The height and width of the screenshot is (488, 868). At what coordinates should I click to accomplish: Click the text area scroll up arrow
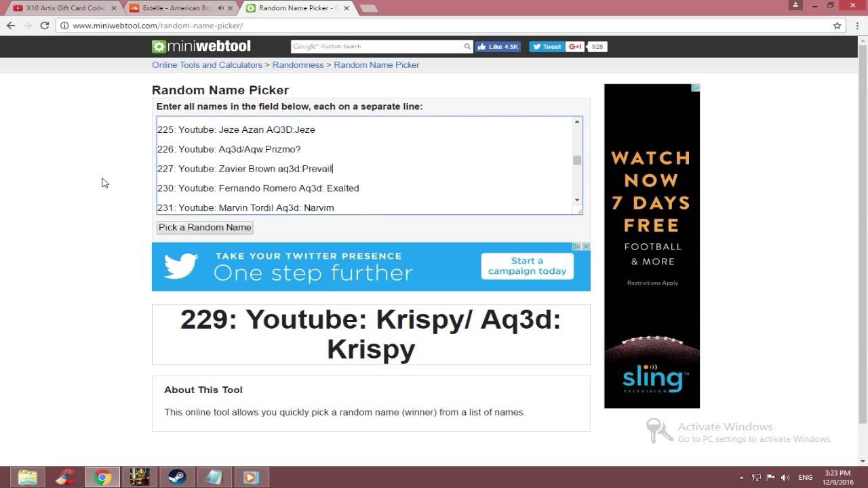tap(577, 122)
